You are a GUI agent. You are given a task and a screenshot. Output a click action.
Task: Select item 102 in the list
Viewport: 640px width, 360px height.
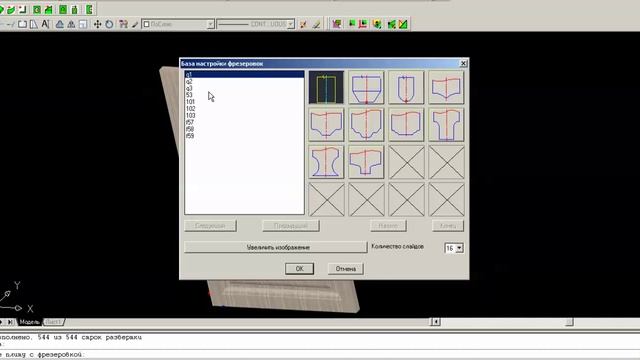pos(244,109)
